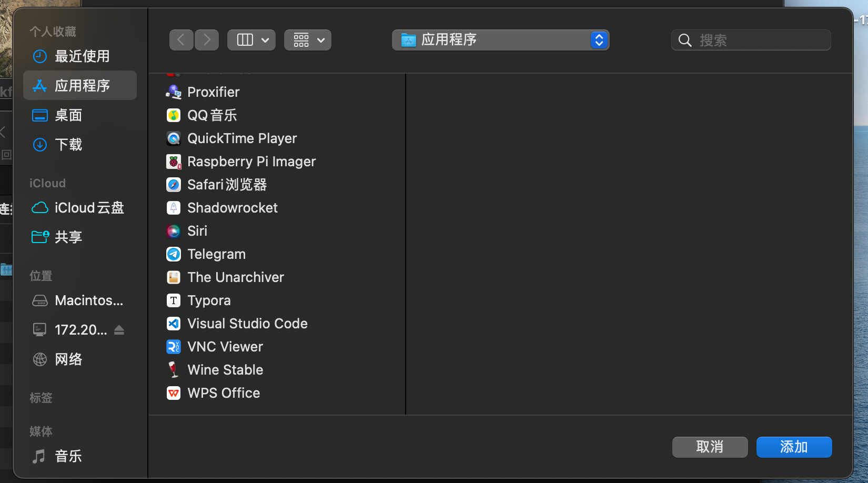Select The Unarchiver name in the list
The height and width of the screenshot is (483, 868).
coord(236,277)
